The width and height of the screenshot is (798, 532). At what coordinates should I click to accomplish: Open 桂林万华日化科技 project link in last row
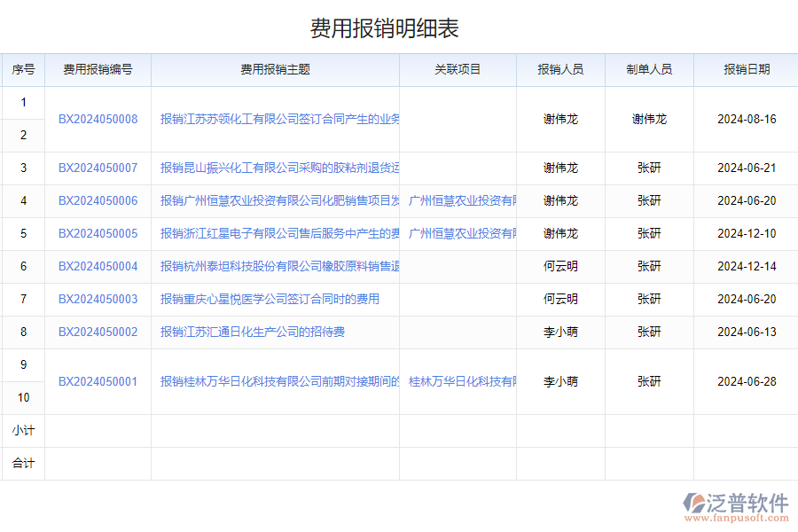point(461,380)
